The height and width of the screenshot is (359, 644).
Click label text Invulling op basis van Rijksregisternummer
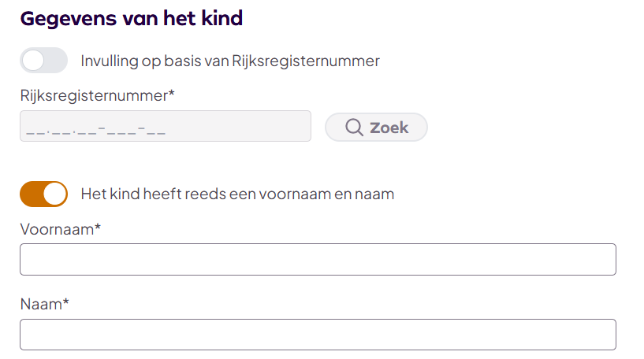[x=230, y=61]
